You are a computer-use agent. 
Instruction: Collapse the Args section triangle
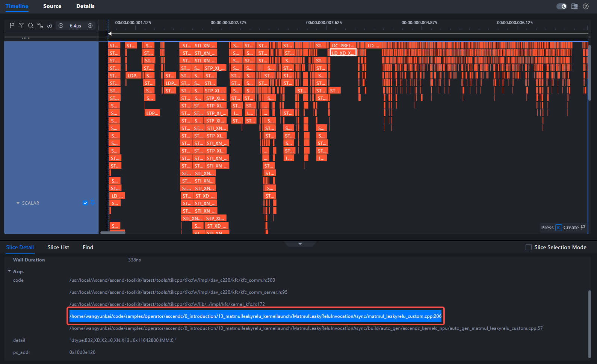(9, 271)
